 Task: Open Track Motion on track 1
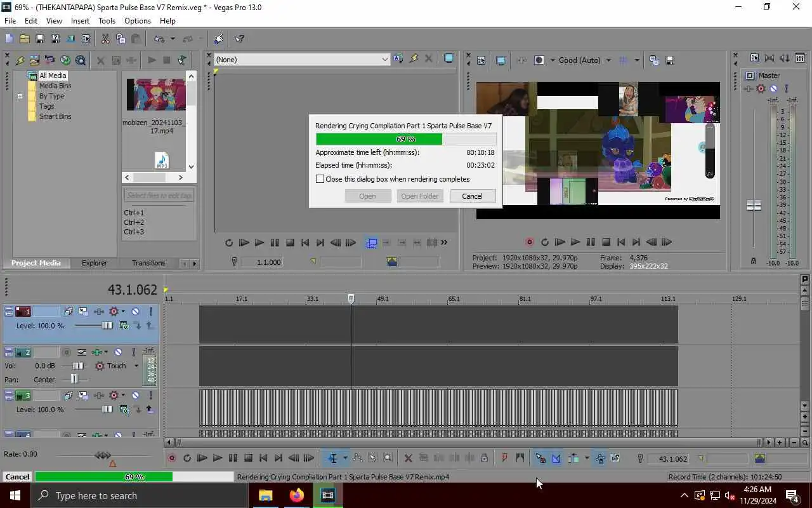(83, 312)
